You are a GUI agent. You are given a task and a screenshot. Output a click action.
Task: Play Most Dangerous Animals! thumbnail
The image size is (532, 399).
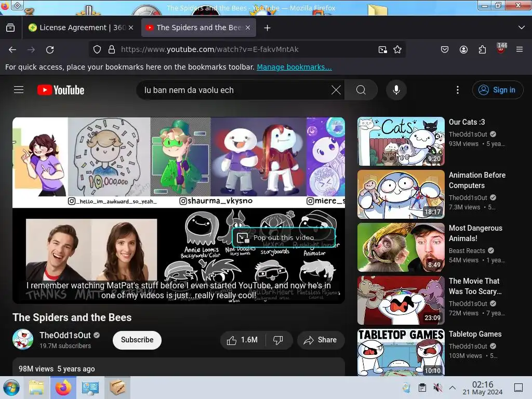point(401,247)
